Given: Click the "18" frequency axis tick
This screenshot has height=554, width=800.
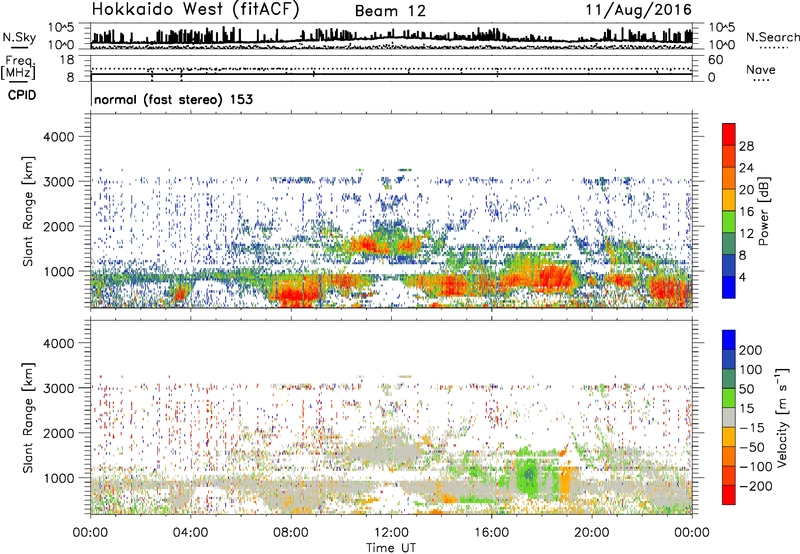Looking at the screenshot, I should 67,60.
